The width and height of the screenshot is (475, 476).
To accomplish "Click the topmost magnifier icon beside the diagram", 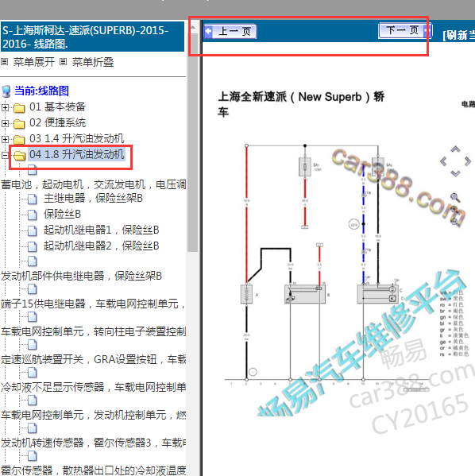I will [x=454, y=198].
